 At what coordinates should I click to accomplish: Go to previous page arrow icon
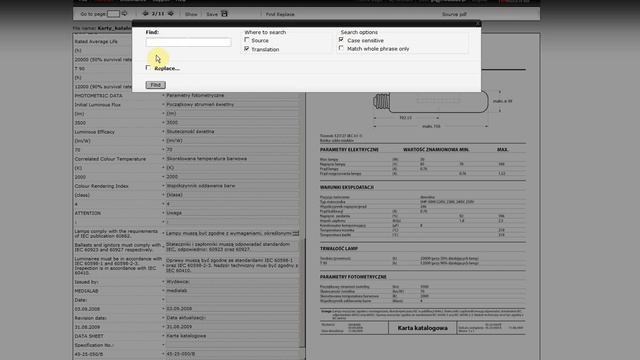(x=145, y=14)
